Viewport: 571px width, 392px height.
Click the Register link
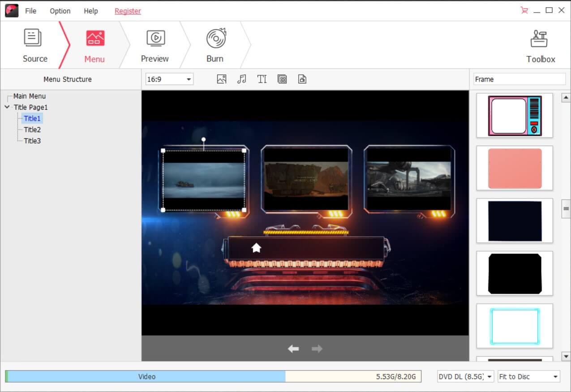click(128, 11)
